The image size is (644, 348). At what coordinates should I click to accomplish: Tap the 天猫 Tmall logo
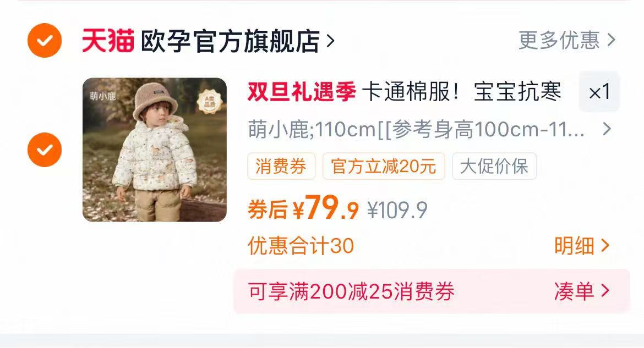click(x=108, y=41)
